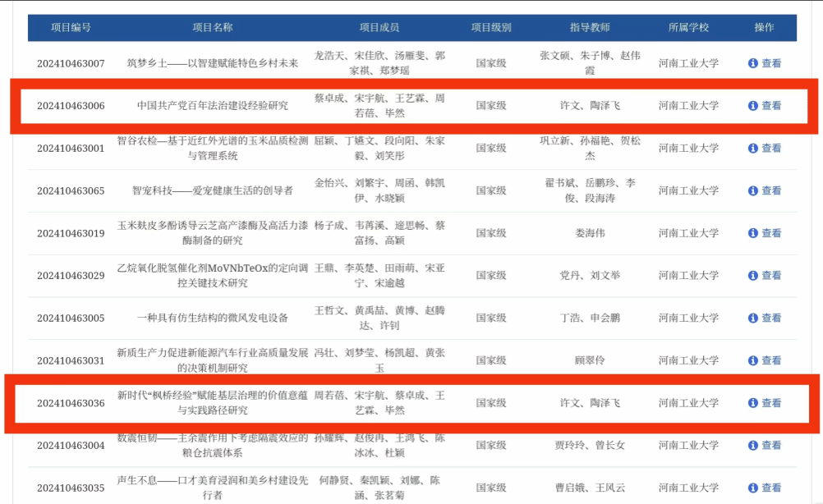The width and height of the screenshot is (823, 504).
Task: Select the 指导教师 column header
Action: (x=590, y=28)
